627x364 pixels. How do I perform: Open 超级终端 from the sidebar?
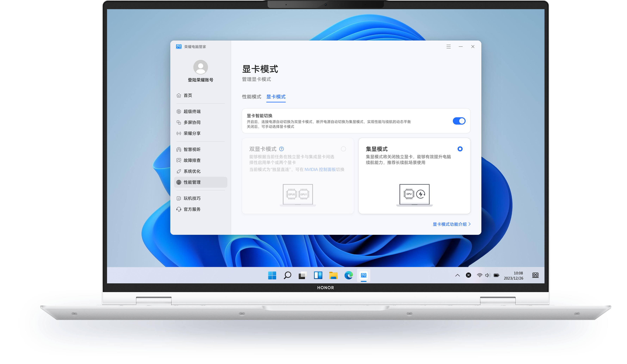192,111
